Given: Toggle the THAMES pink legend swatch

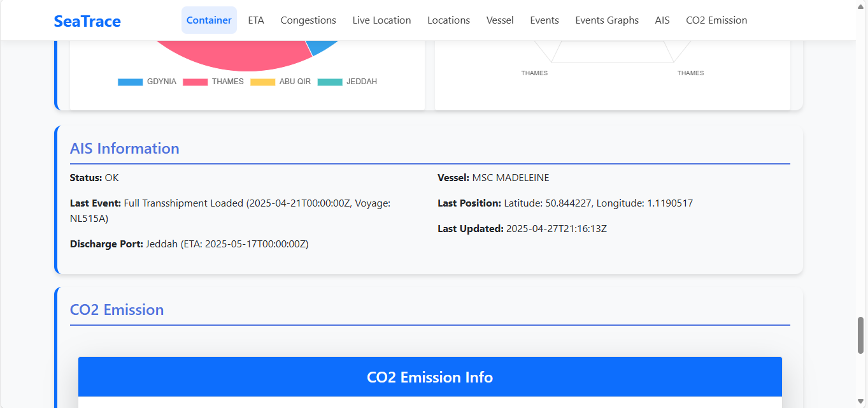Looking at the screenshot, I should click(x=195, y=82).
